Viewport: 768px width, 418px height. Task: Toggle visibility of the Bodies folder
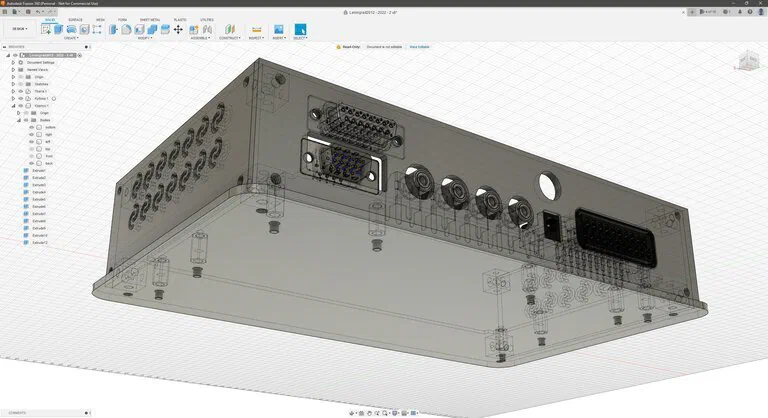[x=26, y=120]
